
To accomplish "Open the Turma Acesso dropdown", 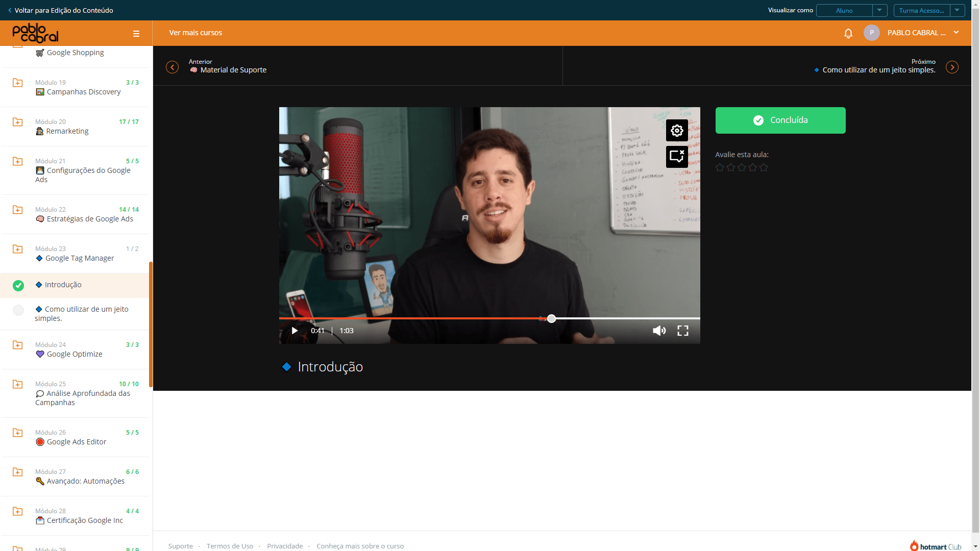I will (929, 10).
